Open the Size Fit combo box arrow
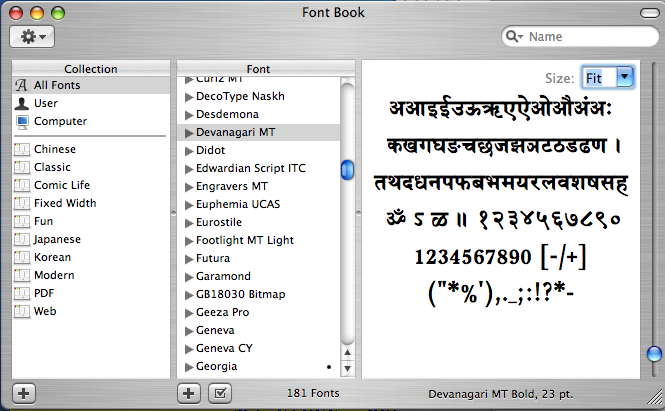This screenshot has height=411, width=665. pyautogui.click(x=624, y=78)
